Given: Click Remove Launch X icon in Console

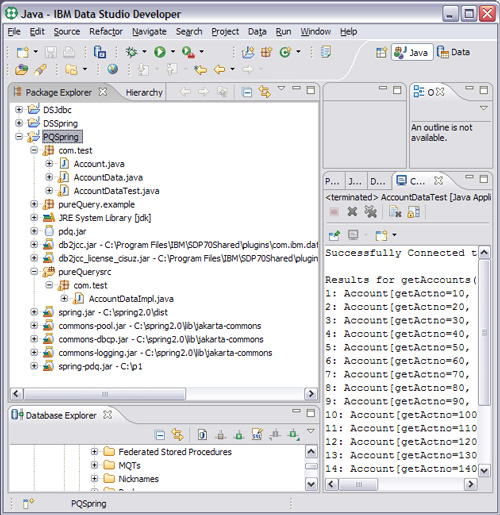Looking at the screenshot, I should point(352,212).
